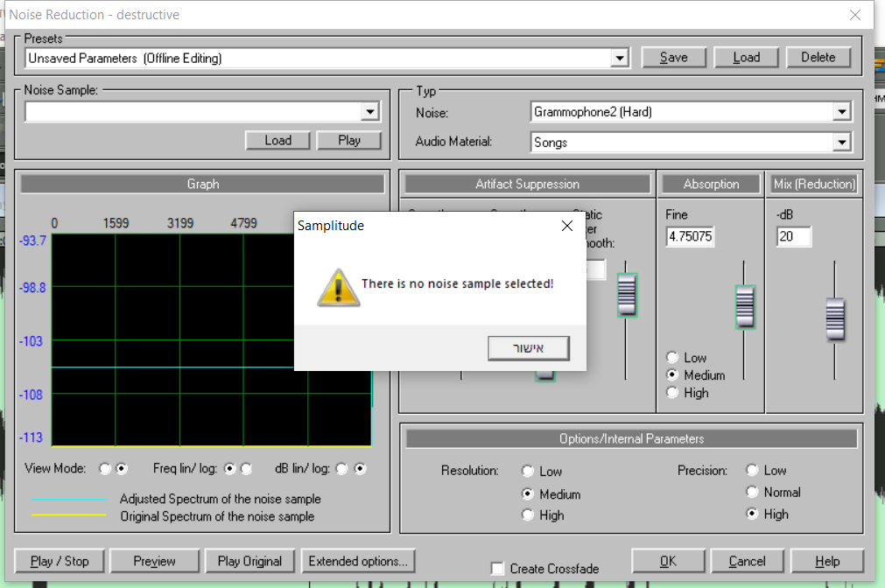Click the yellow warning triangle icon
The width and height of the screenshot is (885, 588).
[338, 287]
